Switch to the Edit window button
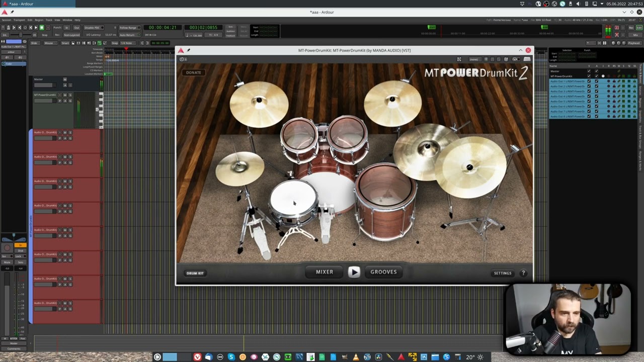 click(x=639, y=28)
